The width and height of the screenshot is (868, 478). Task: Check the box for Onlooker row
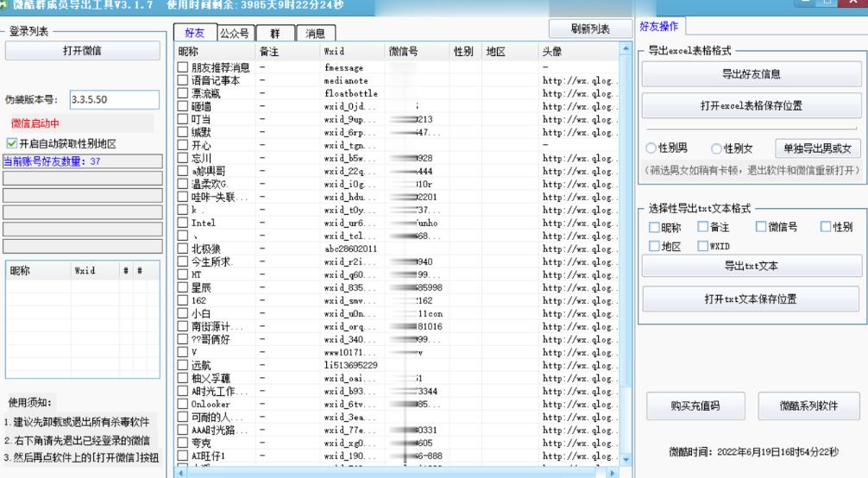[x=183, y=404]
